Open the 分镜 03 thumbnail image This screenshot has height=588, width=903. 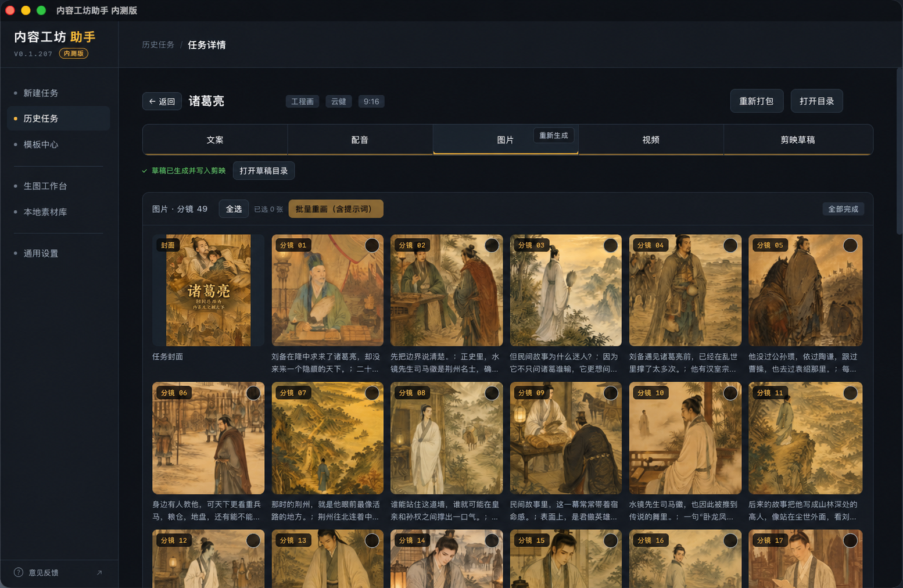566,291
